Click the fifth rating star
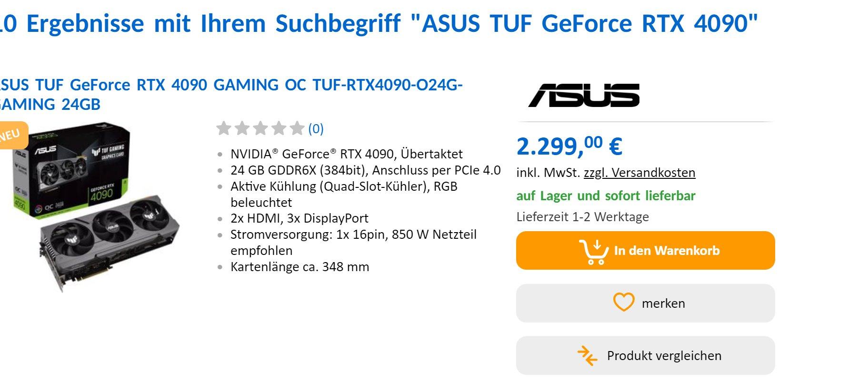The image size is (868, 381). click(297, 128)
